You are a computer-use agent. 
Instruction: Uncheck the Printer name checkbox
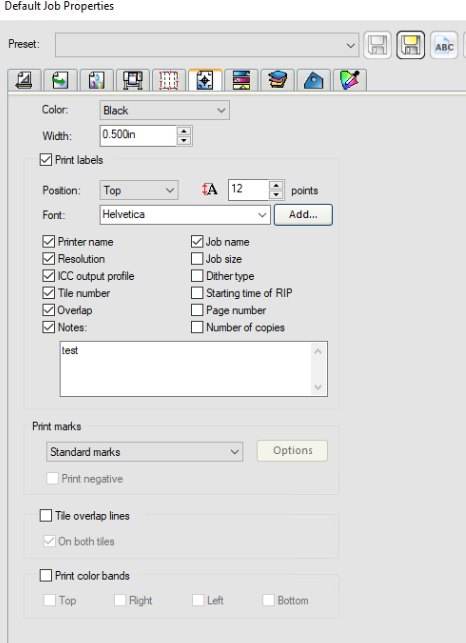coord(48,241)
